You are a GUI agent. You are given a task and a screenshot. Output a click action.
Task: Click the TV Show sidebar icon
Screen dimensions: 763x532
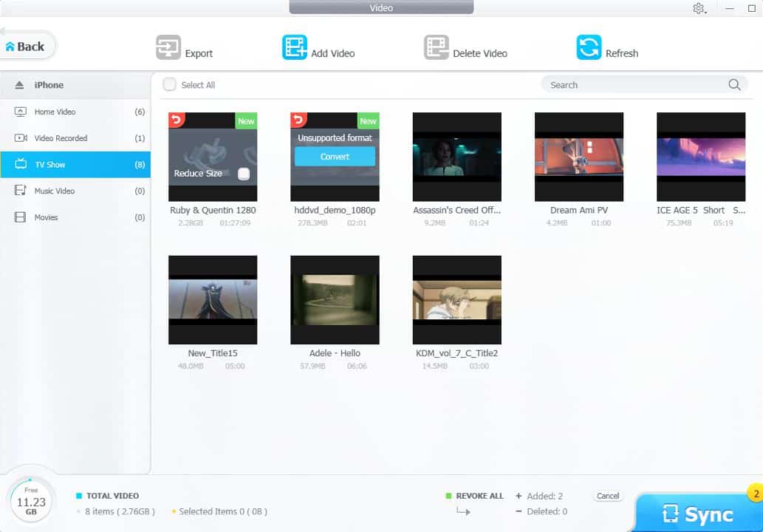(21, 163)
